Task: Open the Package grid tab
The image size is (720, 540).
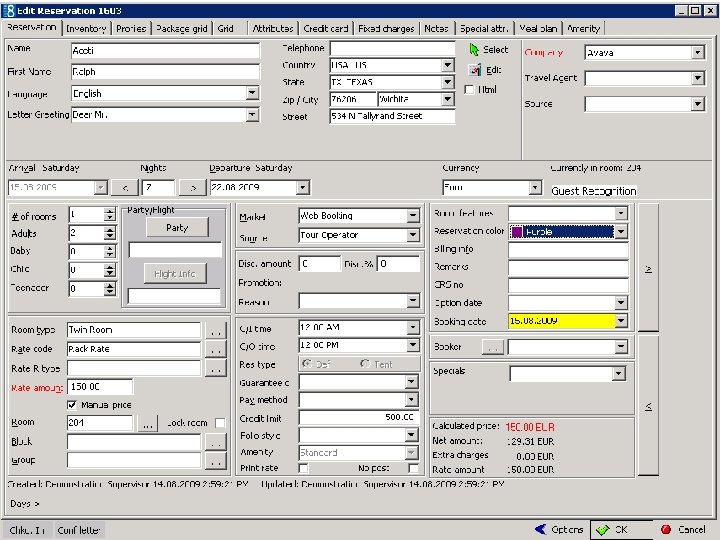Action: click(x=182, y=28)
